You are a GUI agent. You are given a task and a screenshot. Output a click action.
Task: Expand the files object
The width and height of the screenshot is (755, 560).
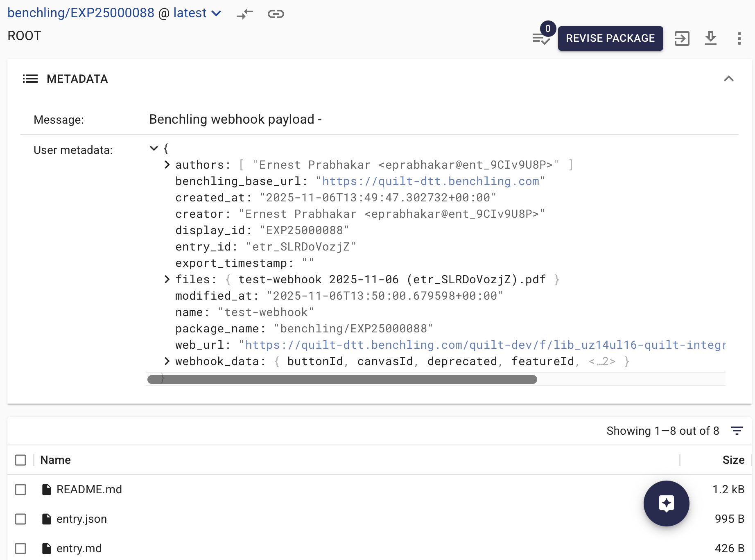[x=167, y=279]
